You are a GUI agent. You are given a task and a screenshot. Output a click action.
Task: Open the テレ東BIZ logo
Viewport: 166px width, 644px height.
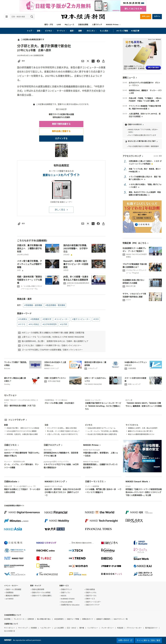(x=44, y=558)
